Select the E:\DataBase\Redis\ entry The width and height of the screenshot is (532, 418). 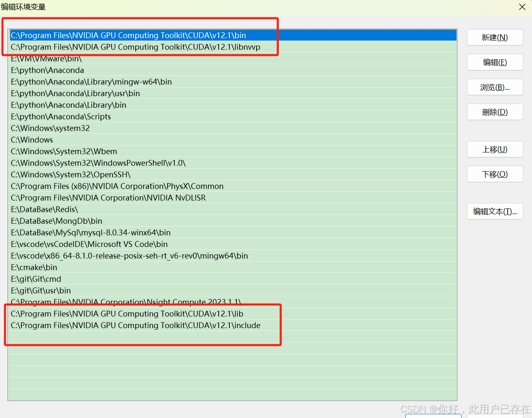pyautogui.click(x=232, y=209)
